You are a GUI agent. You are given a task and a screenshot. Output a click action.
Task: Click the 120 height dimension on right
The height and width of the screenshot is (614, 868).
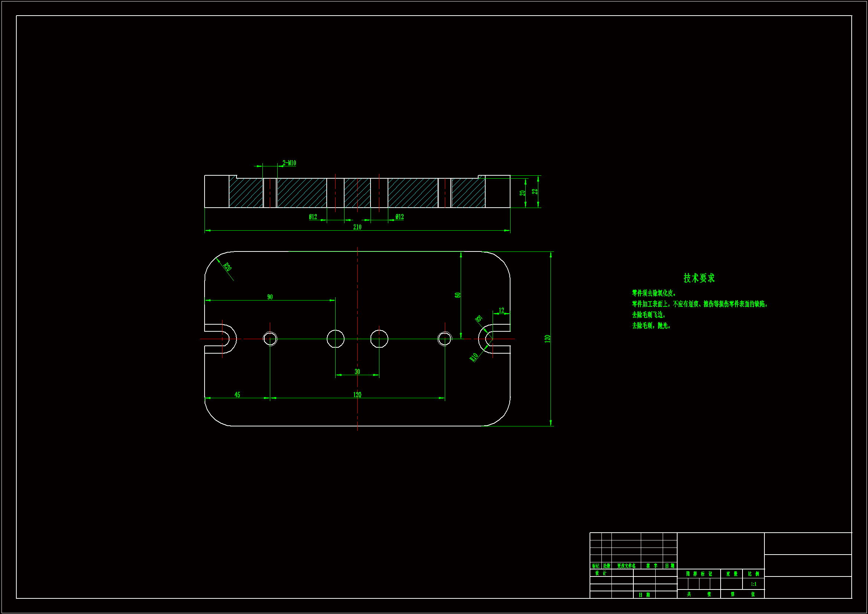click(x=547, y=339)
